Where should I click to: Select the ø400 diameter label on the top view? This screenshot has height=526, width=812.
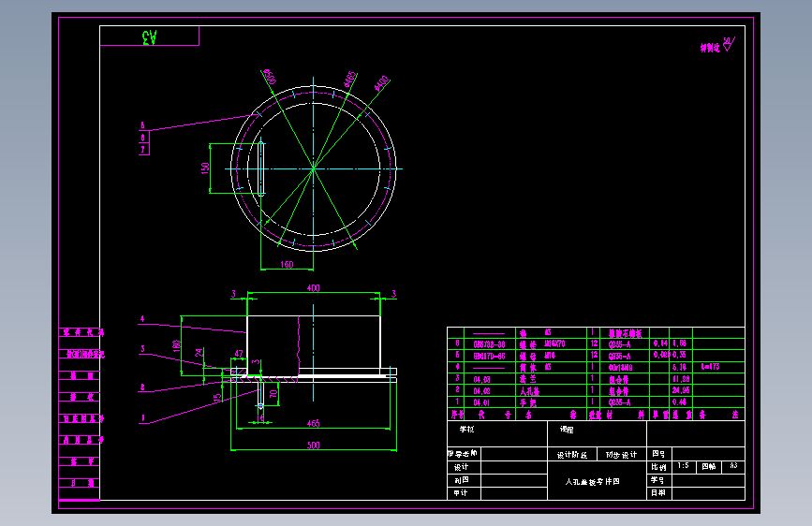tap(382, 83)
